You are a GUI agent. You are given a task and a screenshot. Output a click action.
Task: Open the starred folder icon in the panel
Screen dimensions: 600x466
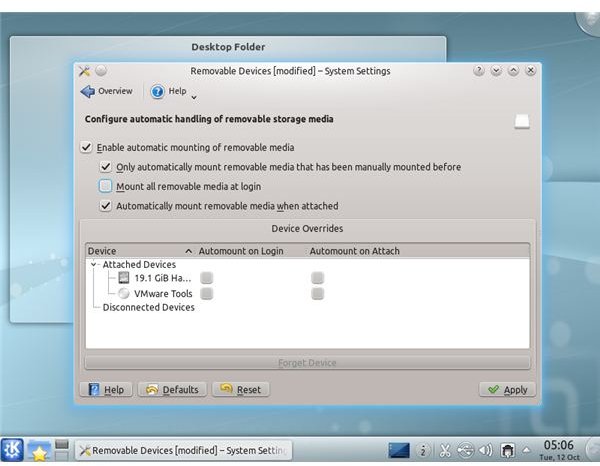39,451
